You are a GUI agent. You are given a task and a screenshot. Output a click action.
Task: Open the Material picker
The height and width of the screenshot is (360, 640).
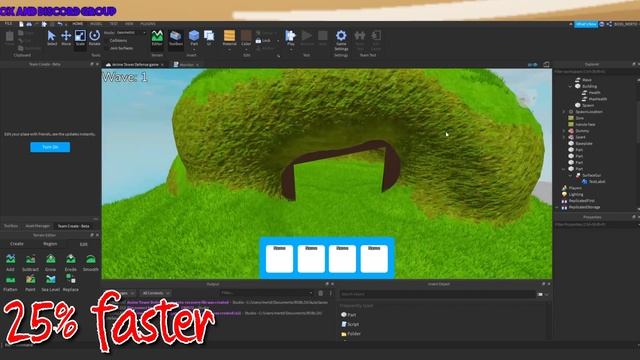(229, 38)
